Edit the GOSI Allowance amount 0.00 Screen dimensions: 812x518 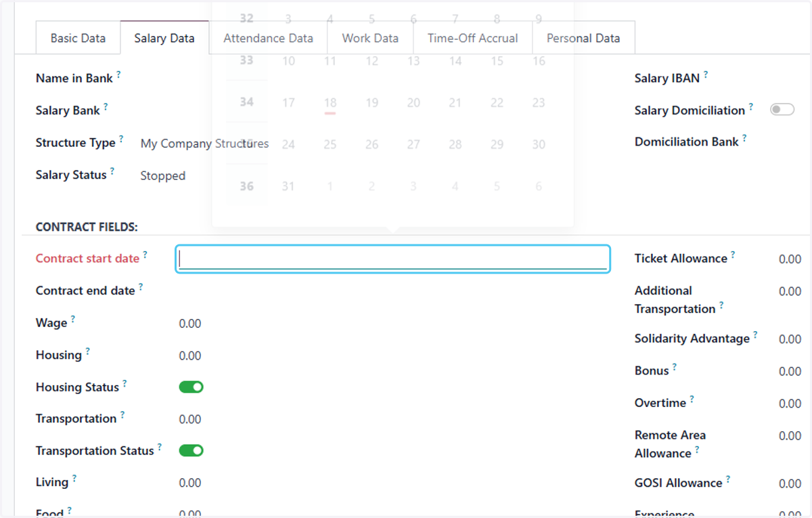pyautogui.click(x=790, y=483)
